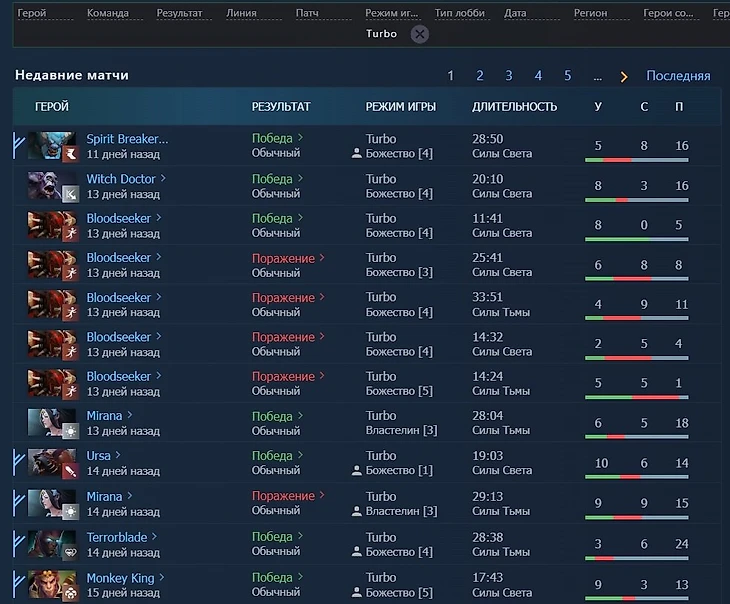The image size is (730, 604).
Task: Click the Witch Doctor hero portrait
Action: click(51, 186)
